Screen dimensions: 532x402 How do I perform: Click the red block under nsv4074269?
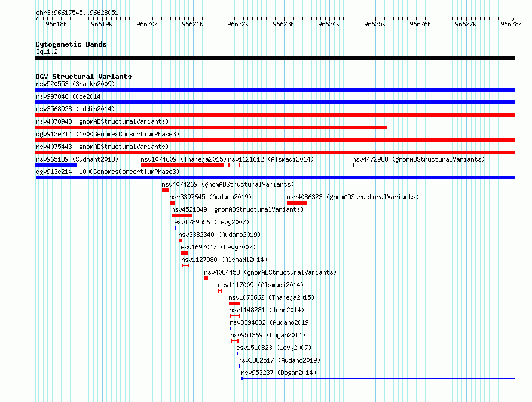(165, 190)
